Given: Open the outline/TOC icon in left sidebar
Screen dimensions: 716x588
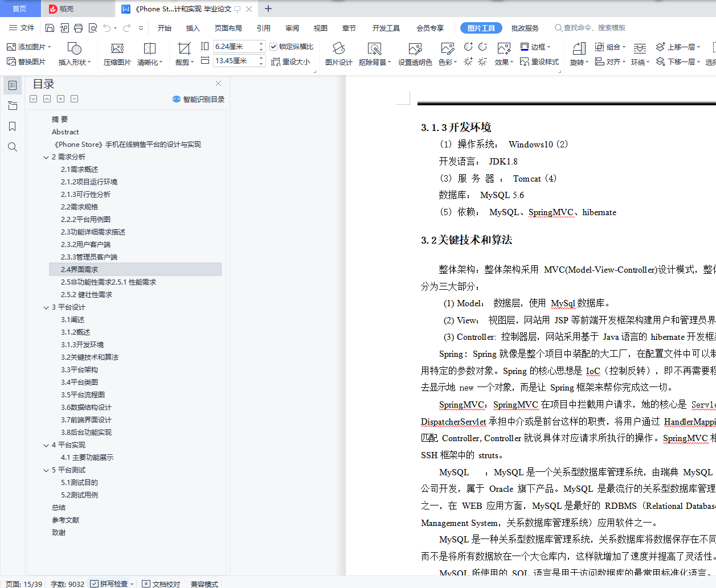Looking at the screenshot, I should [x=13, y=85].
